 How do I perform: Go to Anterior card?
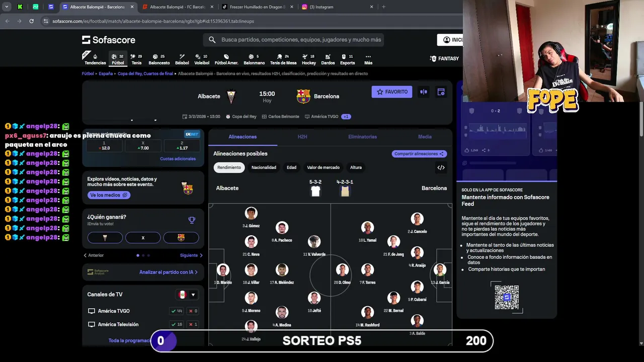click(x=94, y=255)
